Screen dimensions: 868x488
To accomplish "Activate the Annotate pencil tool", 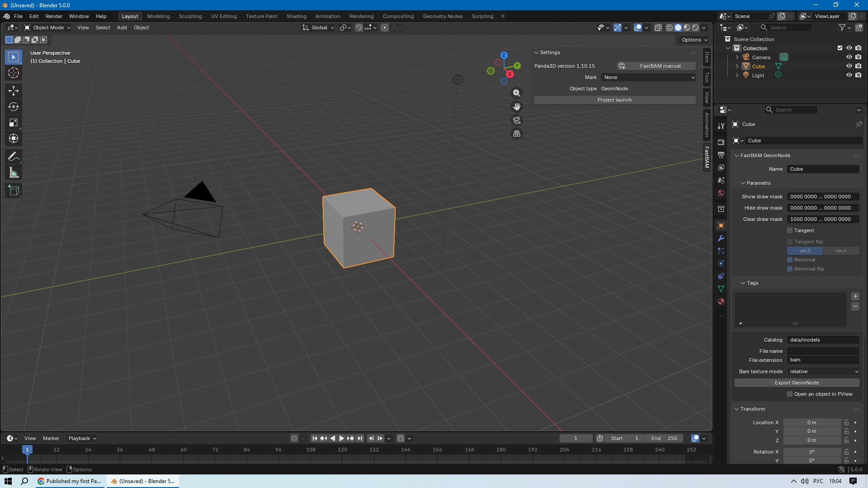I will click(x=14, y=157).
